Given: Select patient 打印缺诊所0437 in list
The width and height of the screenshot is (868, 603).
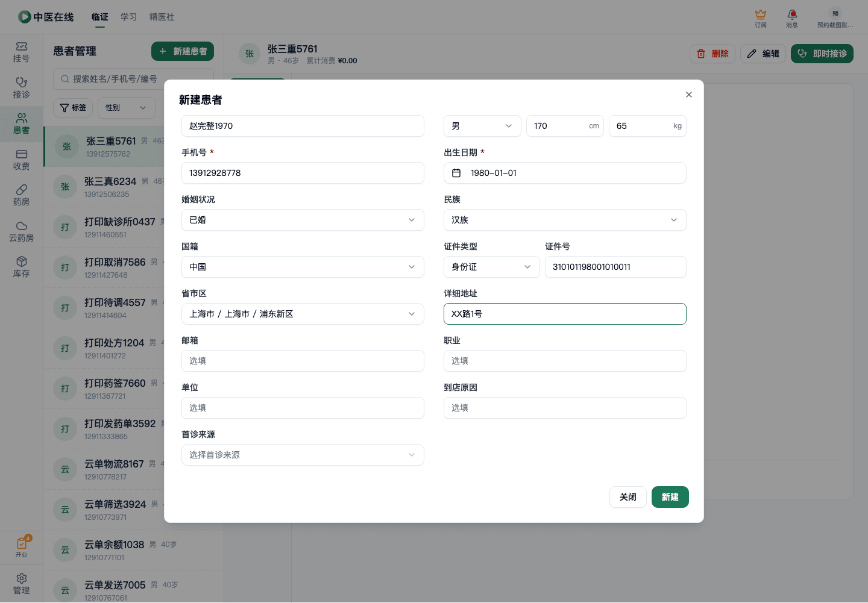Looking at the screenshot, I should [x=104, y=227].
